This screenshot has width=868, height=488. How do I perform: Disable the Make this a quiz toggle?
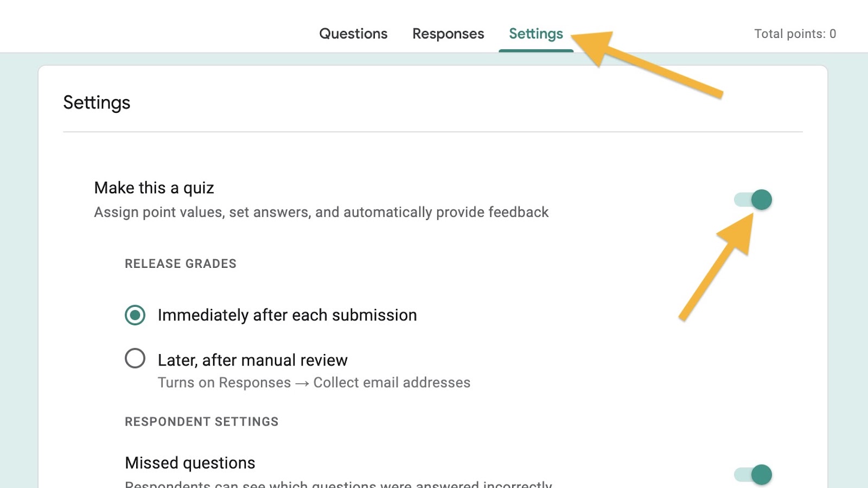click(x=753, y=200)
